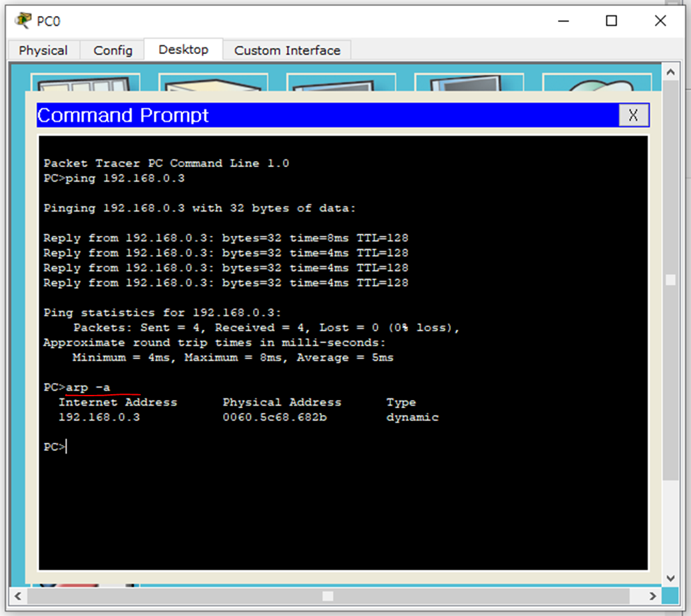Click the 192.168.0.3 ARP table entry
Screen dimensions: 691x616
click(x=99, y=417)
